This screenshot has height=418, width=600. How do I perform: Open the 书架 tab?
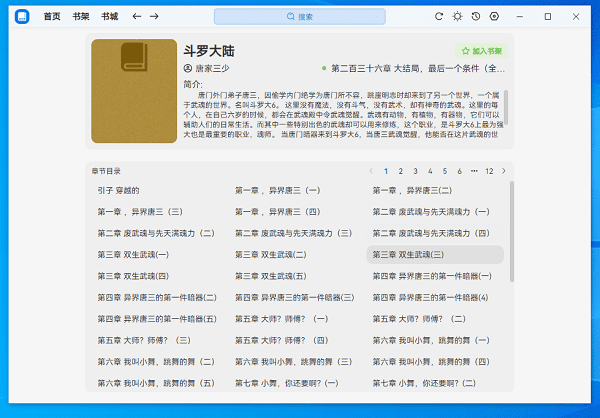81,16
